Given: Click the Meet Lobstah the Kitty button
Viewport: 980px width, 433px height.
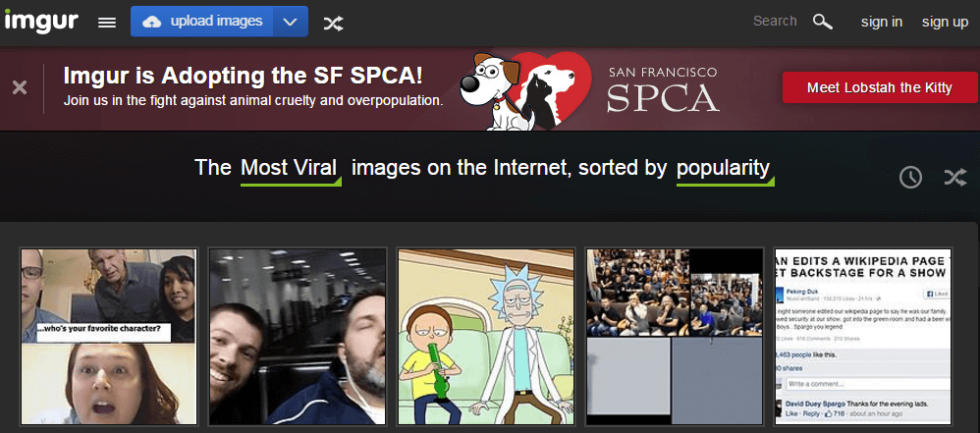Looking at the screenshot, I should click(x=880, y=87).
